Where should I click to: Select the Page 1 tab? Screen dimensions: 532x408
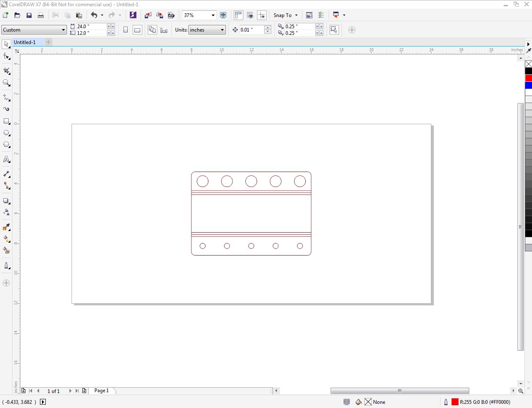[101, 391]
